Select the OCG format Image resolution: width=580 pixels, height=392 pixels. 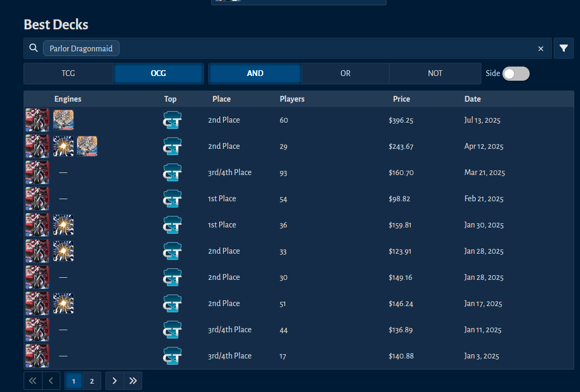click(x=158, y=73)
